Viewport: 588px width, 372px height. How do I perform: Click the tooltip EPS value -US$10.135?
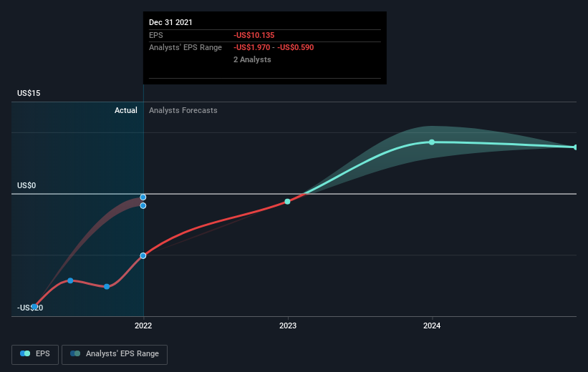[254, 35]
